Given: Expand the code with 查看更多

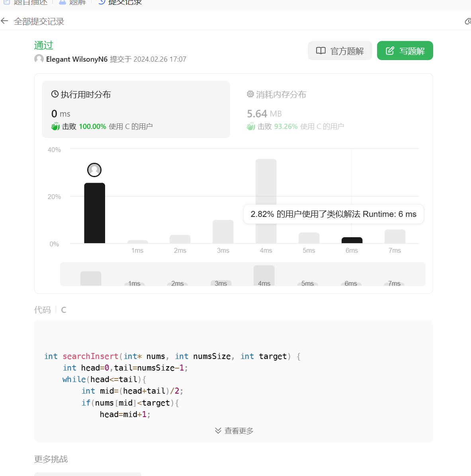Looking at the screenshot, I should point(234,431).
